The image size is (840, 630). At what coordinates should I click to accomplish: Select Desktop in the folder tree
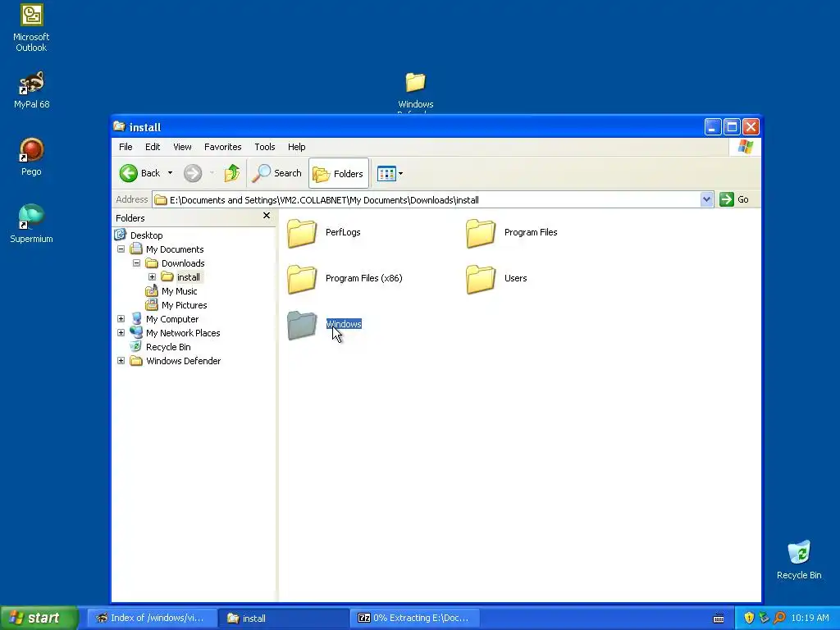tap(146, 235)
